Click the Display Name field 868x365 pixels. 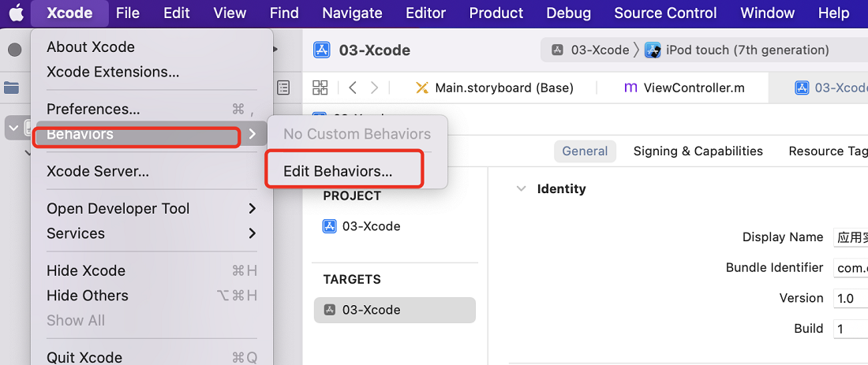(851, 237)
